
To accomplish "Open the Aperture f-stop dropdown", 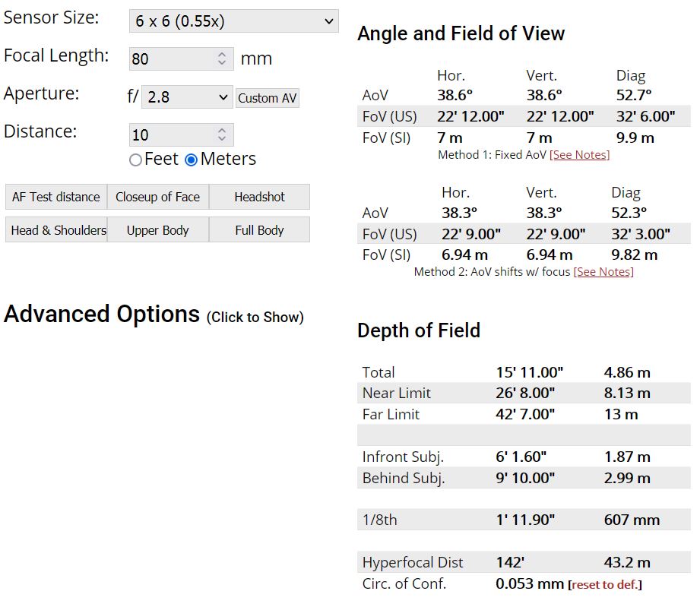I will (187, 97).
